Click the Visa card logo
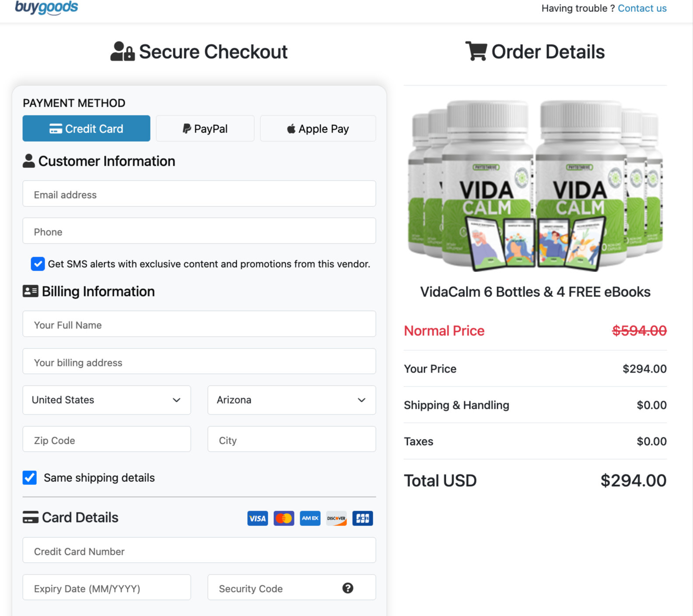 pyautogui.click(x=258, y=518)
